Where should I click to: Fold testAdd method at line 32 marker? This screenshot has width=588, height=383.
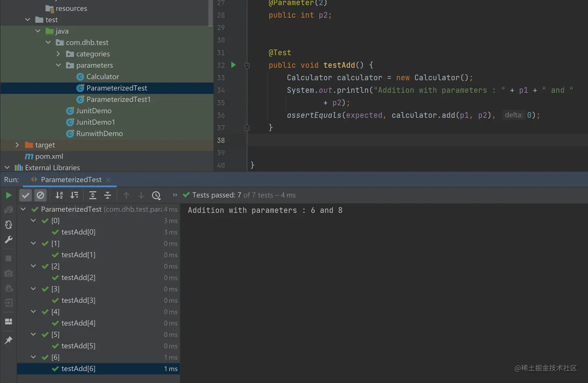247,65
